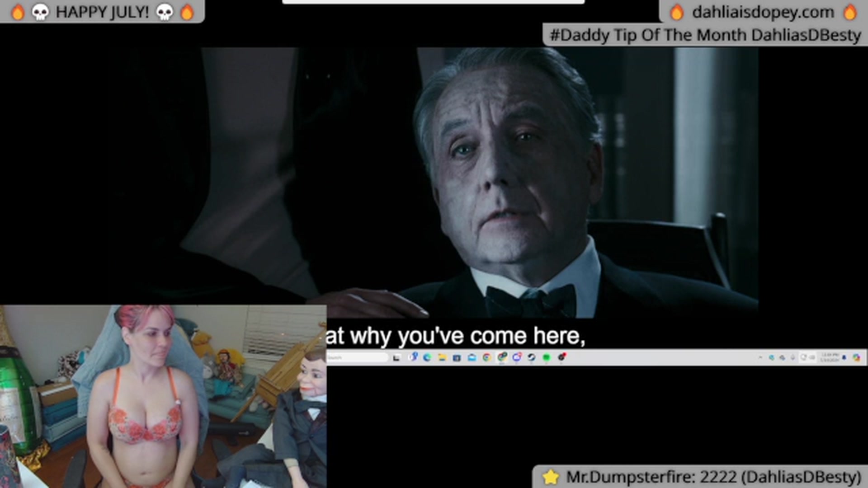Open File Explorer from the taskbar
Viewport: 868px width, 488px height.
(x=442, y=357)
